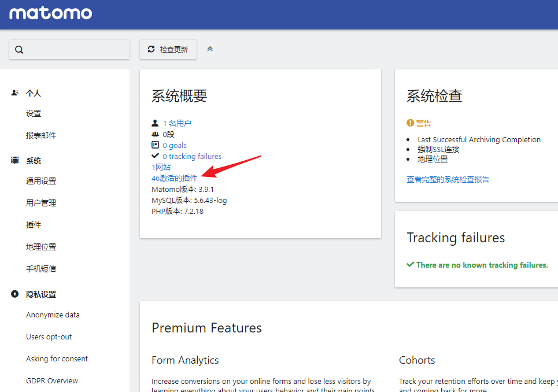
Task: Click the PHP版本: 7.2.18 text
Action: [178, 211]
